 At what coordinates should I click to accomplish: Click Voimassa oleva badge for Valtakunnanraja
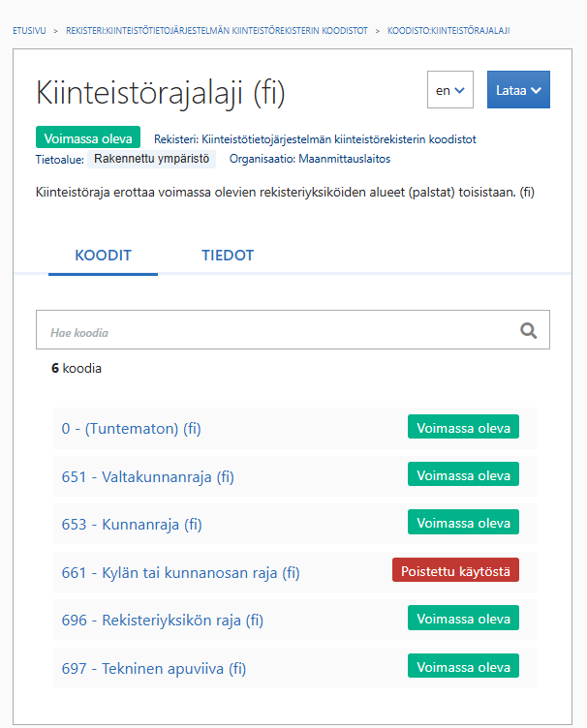tap(463, 475)
